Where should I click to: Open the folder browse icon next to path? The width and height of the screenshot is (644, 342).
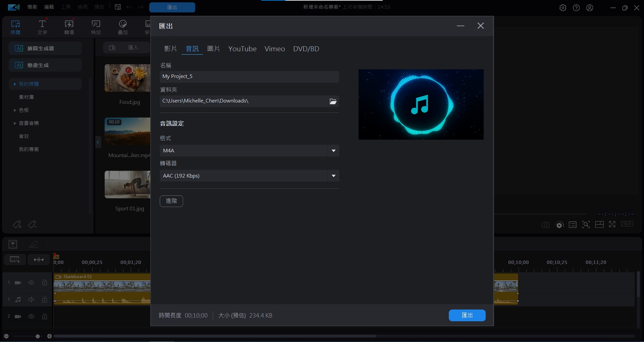[333, 101]
